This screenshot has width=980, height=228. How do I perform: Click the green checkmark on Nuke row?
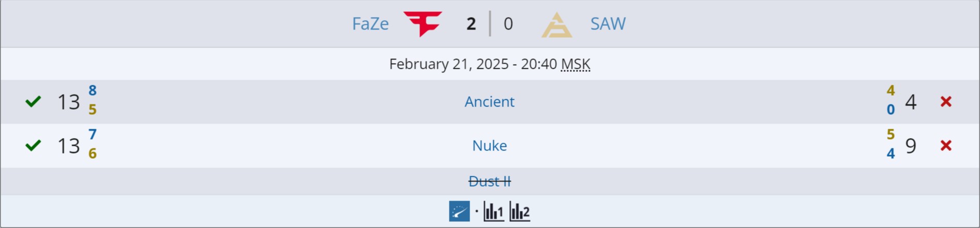[33, 146]
